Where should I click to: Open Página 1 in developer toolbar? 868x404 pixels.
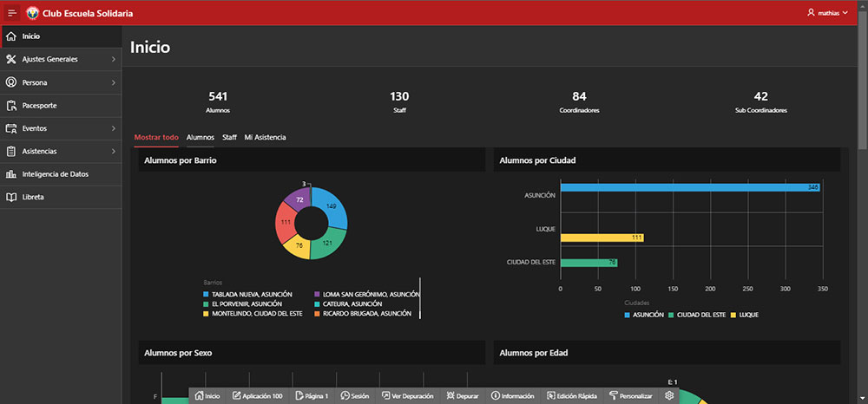tap(312, 395)
